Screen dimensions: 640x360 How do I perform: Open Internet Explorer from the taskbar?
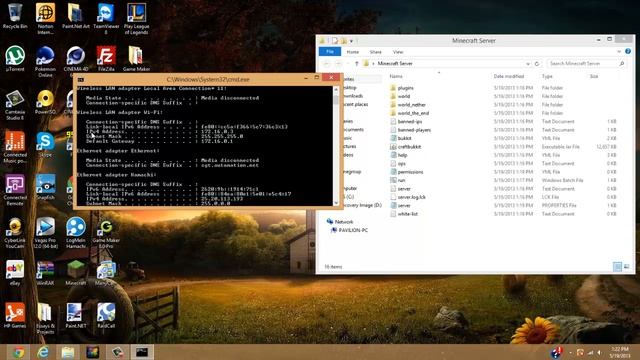click(43, 352)
